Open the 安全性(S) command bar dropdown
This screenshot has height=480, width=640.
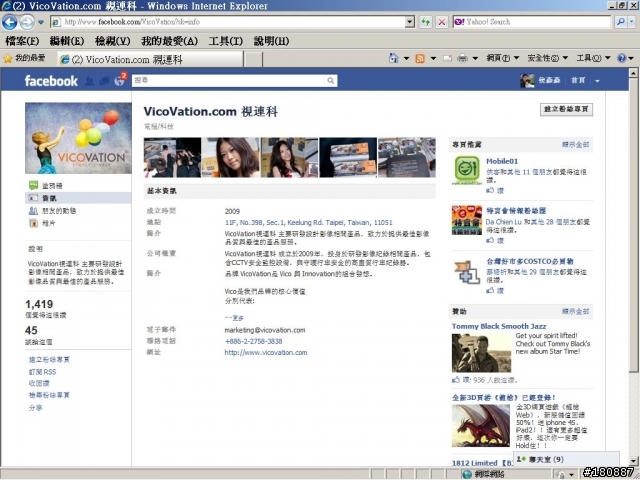[x=547, y=58]
